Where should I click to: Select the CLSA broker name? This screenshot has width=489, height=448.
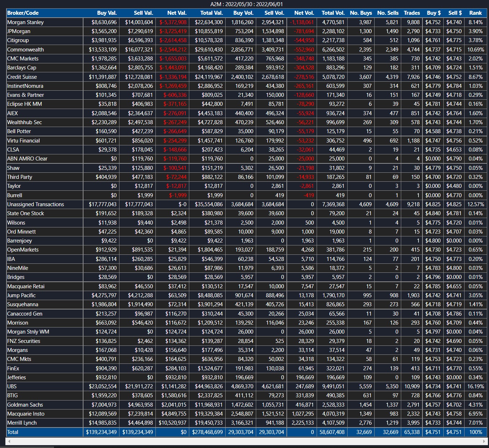coord(13,150)
